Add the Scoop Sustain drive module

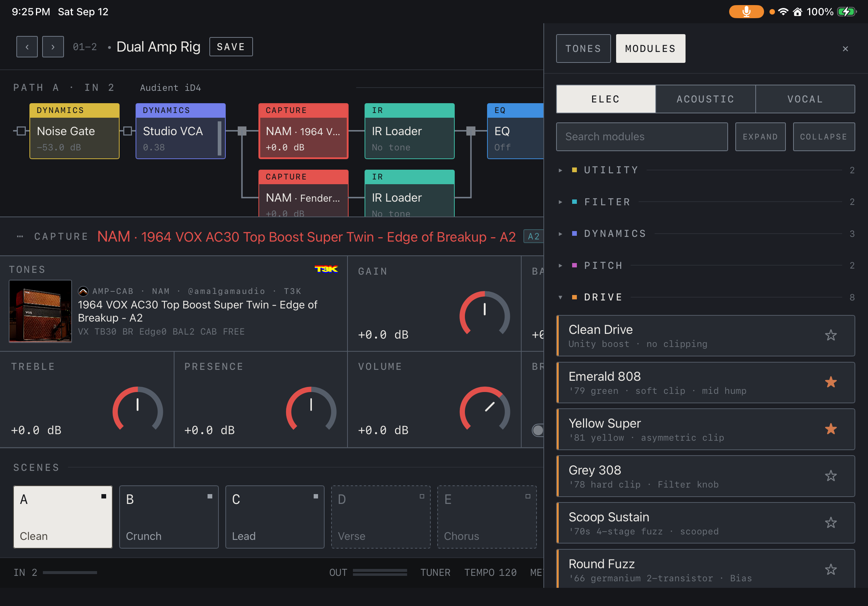[706, 523]
